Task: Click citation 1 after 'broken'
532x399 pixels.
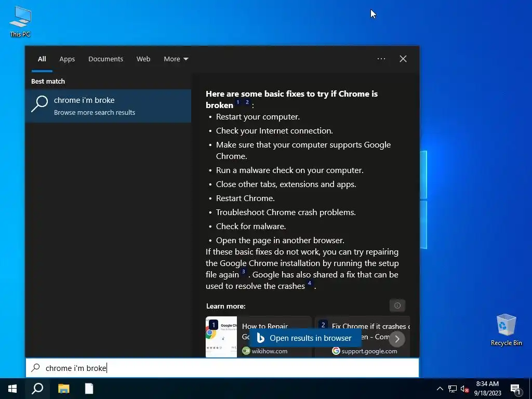Action: coord(238,102)
